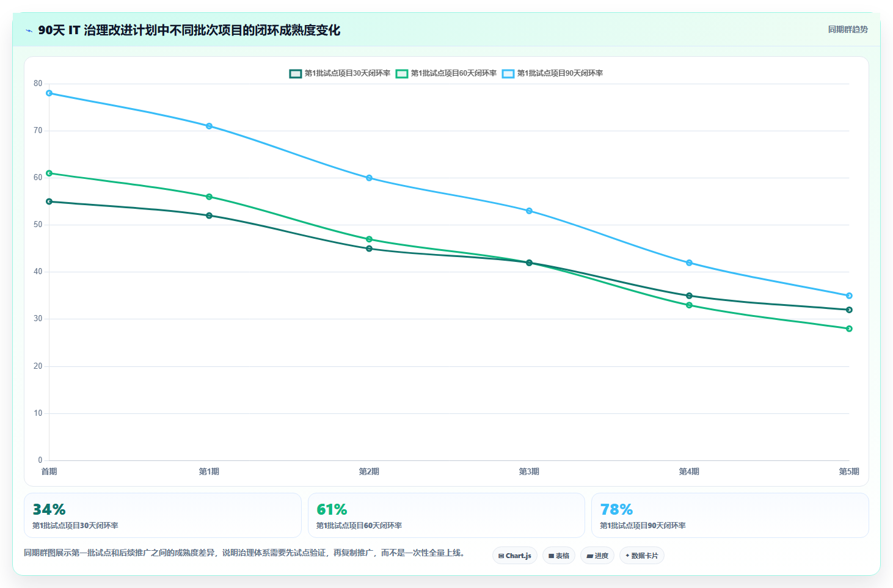Click the 第3期 x-axis label
Image resolution: width=893 pixels, height=588 pixels.
tap(529, 471)
